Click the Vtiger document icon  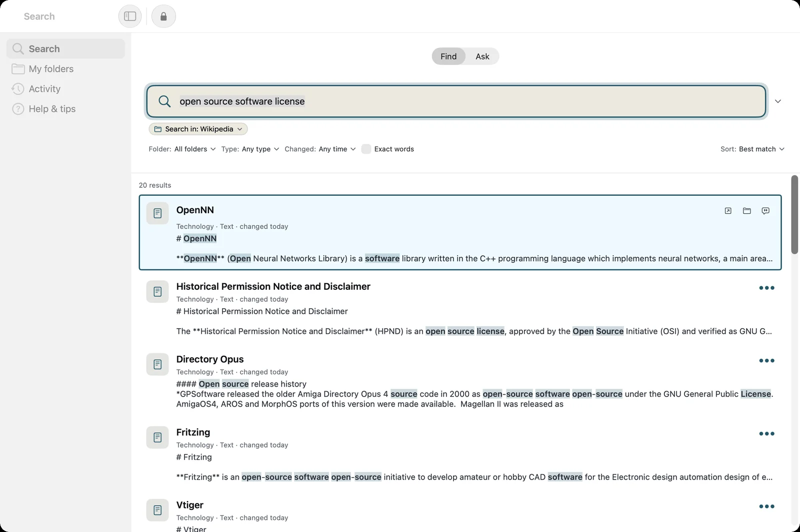157,510
